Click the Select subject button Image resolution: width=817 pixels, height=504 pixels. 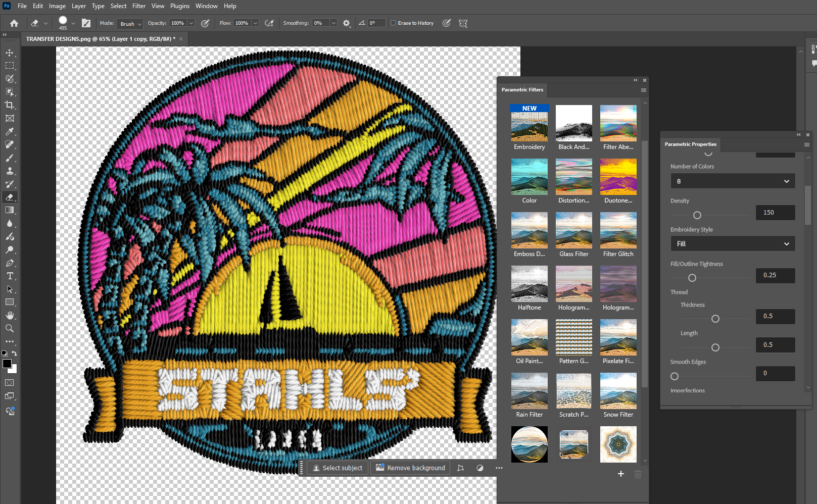(338, 468)
